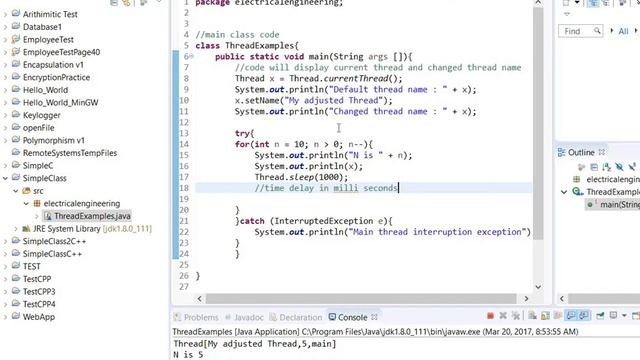Click Keylogger project folder icon
Viewport: 640px width, 360px height.
[x=16, y=115]
